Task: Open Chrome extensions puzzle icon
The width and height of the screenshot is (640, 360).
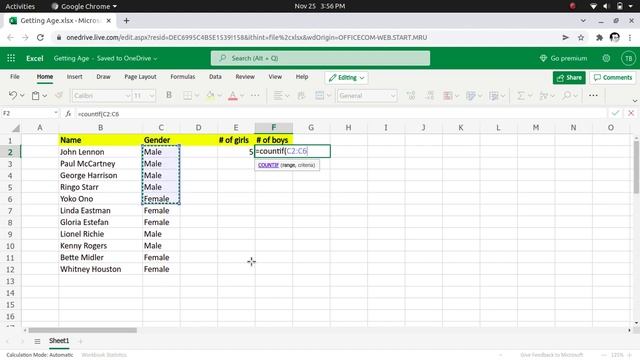Action: pyautogui.click(x=599, y=38)
